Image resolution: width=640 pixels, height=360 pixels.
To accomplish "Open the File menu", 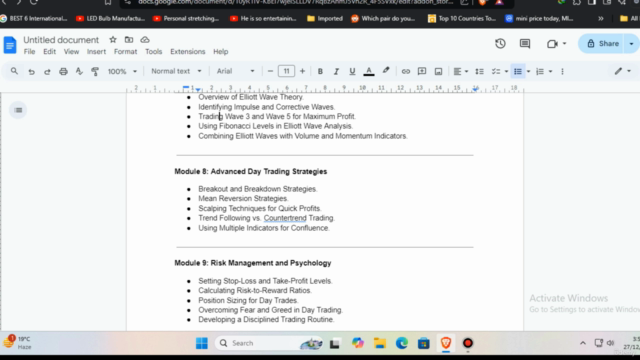I will click(29, 51).
